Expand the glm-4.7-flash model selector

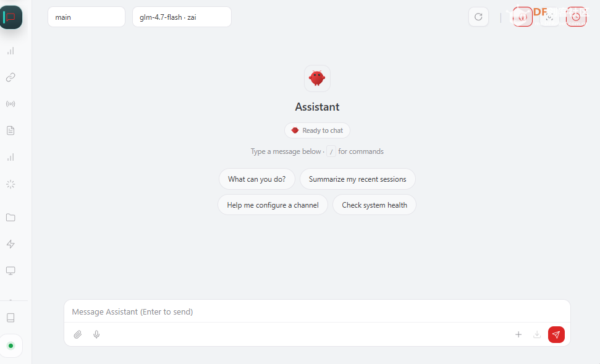coord(182,17)
